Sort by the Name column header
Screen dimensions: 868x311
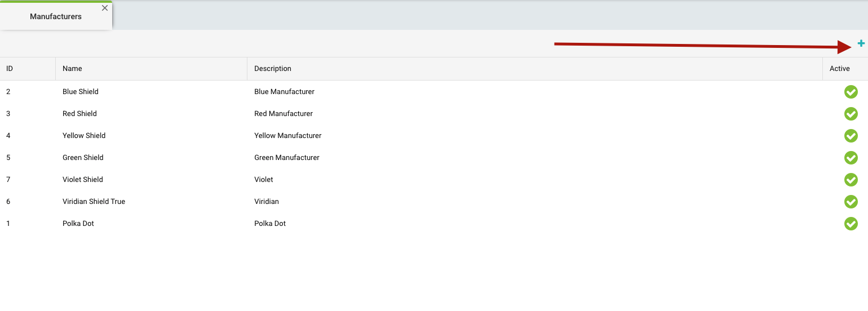(72, 69)
